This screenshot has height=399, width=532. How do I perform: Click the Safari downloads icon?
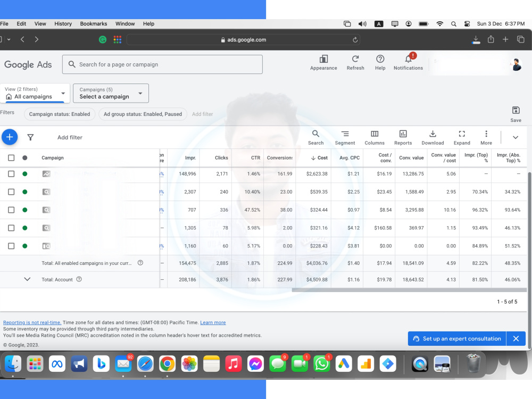pyautogui.click(x=476, y=40)
